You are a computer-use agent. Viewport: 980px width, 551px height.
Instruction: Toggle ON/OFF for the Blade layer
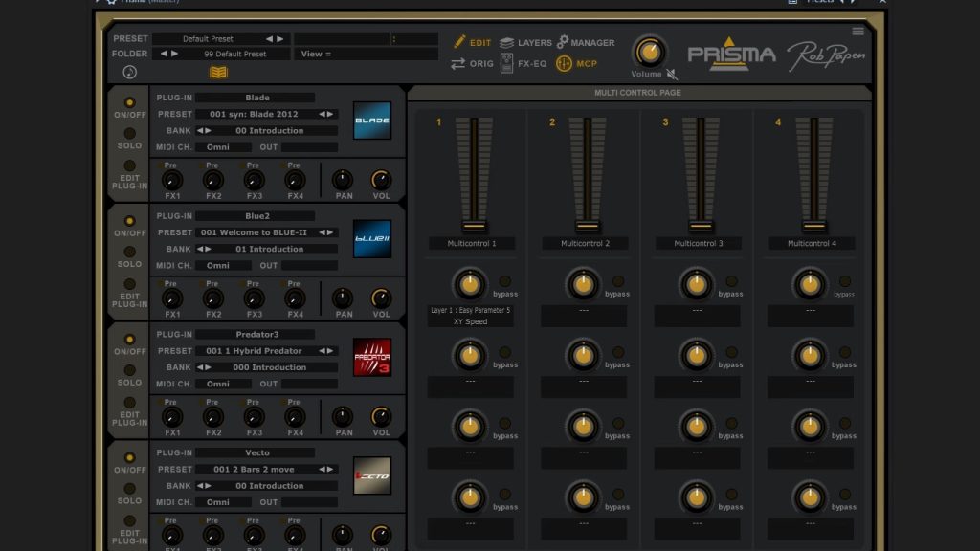(x=130, y=102)
